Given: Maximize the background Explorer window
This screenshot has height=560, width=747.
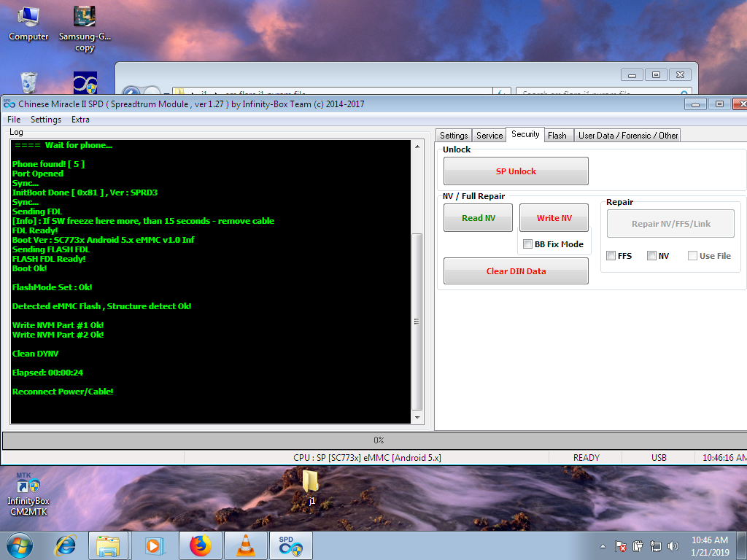Looking at the screenshot, I should [656, 75].
